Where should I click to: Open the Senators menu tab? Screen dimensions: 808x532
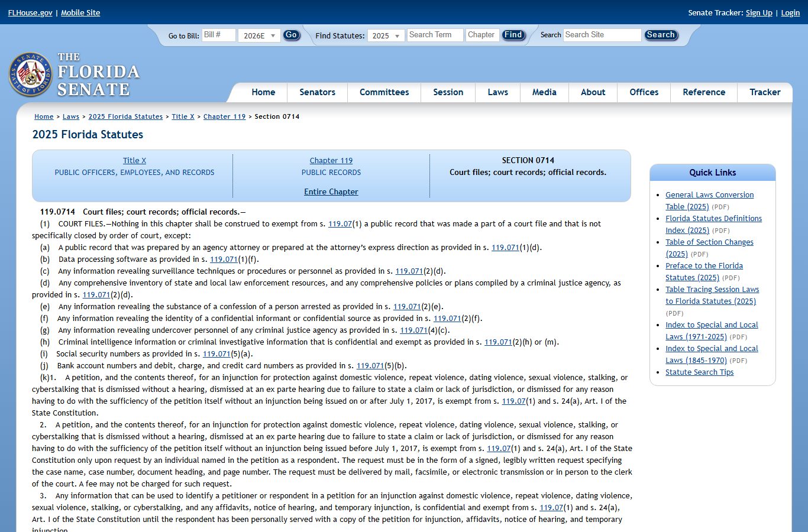click(x=317, y=92)
